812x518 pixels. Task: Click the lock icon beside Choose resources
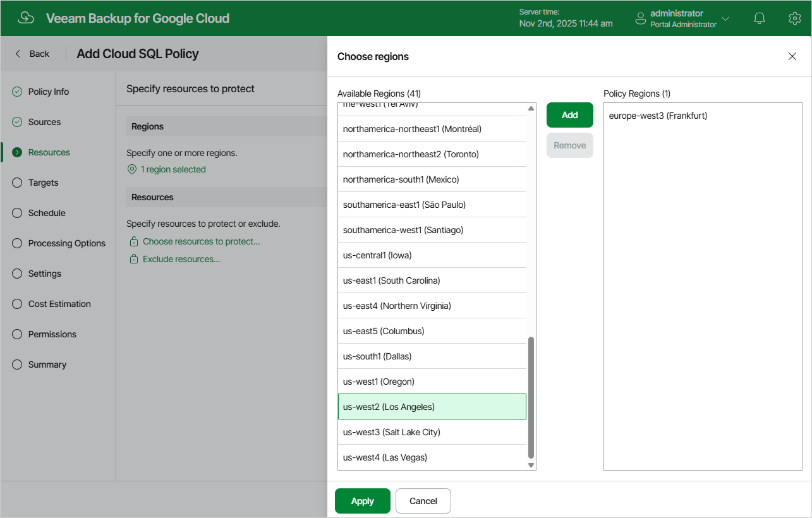133,241
